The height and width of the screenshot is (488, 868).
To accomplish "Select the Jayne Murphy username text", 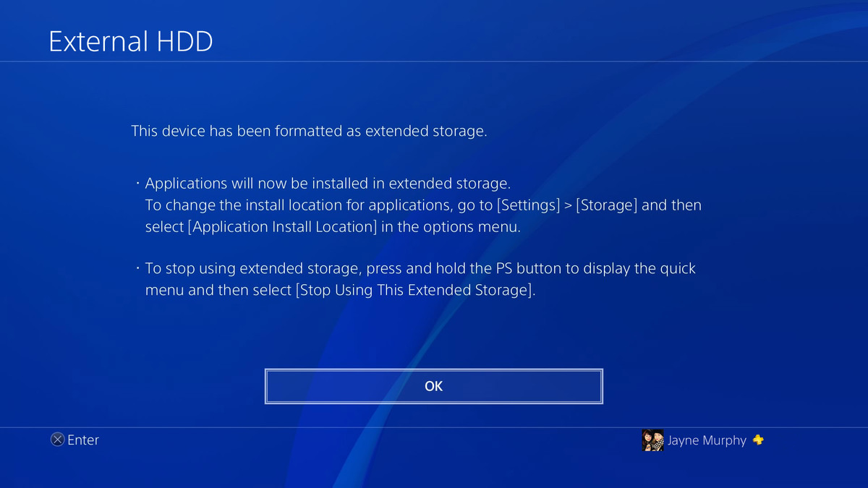I will [x=707, y=440].
